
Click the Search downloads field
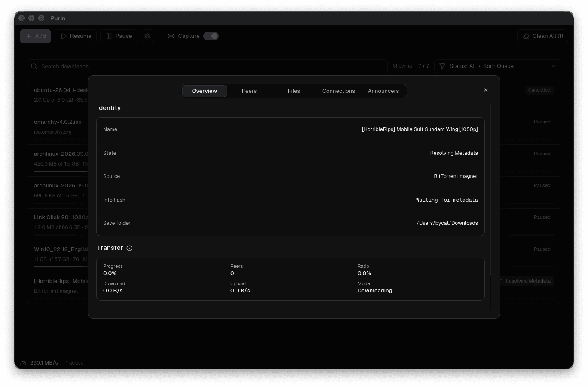pyautogui.click(x=207, y=66)
